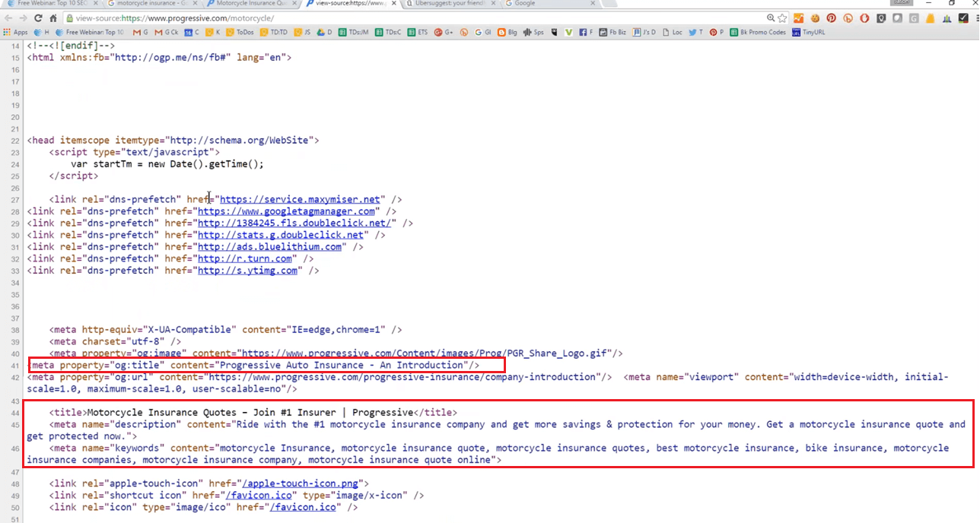Switch to the Free Webinar tab
The image size is (980, 523).
[53, 4]
